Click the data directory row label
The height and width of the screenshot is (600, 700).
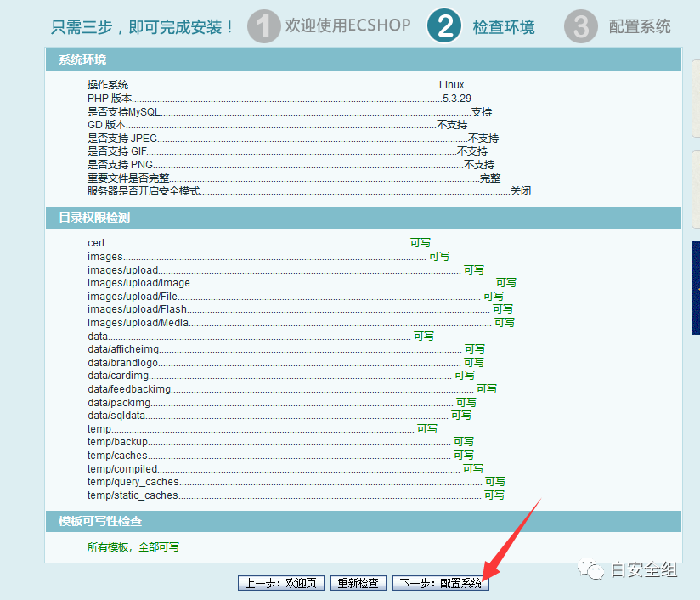pyautogui.click(x=98, y=336)
